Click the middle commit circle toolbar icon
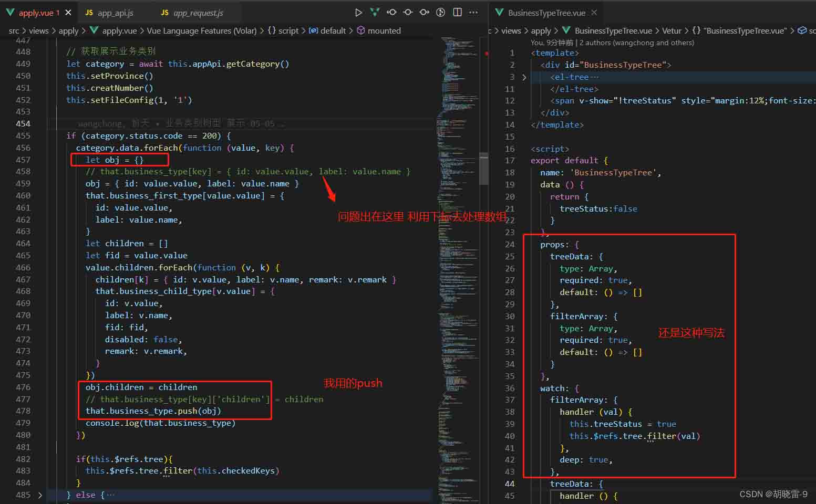Image resolution: width=816 pixels, height=504 pixels. (408, 12)
